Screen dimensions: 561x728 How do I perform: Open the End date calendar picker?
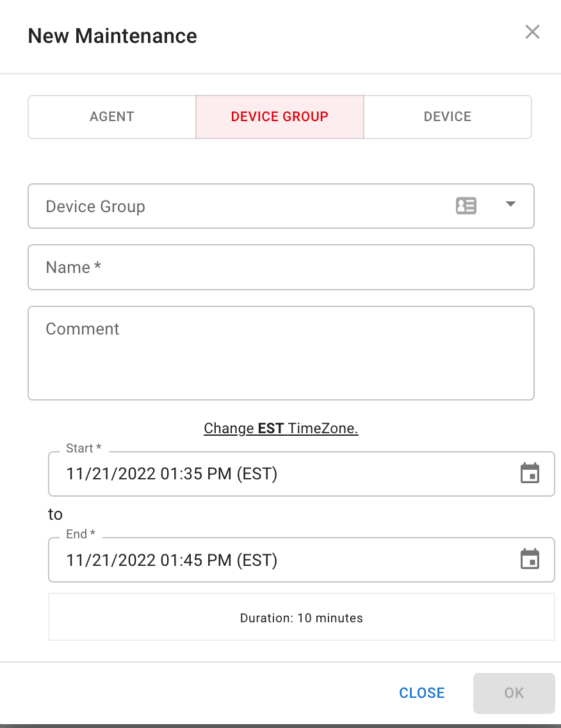(x=530, y=559)
